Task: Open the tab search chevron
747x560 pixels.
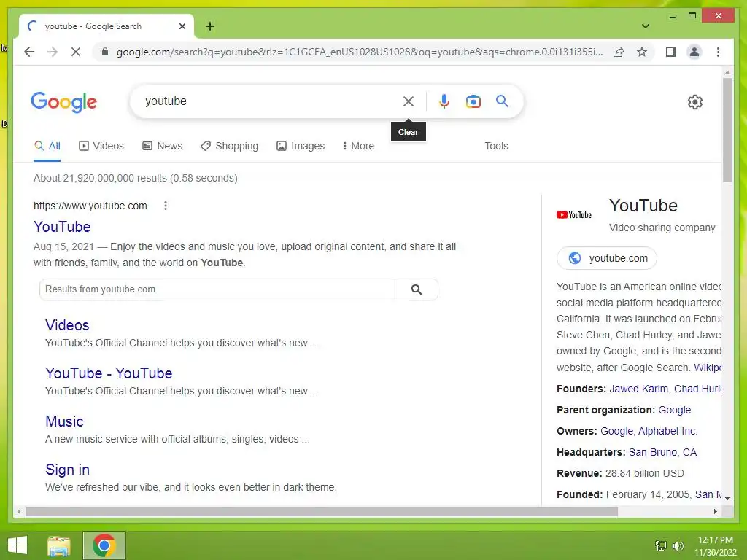Action: [646, 26]
